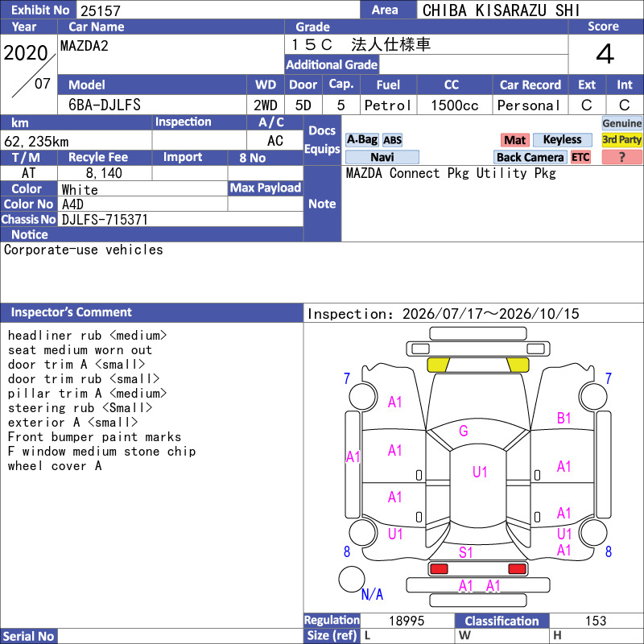Click the A-Bag equipment badge
Image resolution: width=644 pixels, height=644 pixels.
(x=361, y=139)
